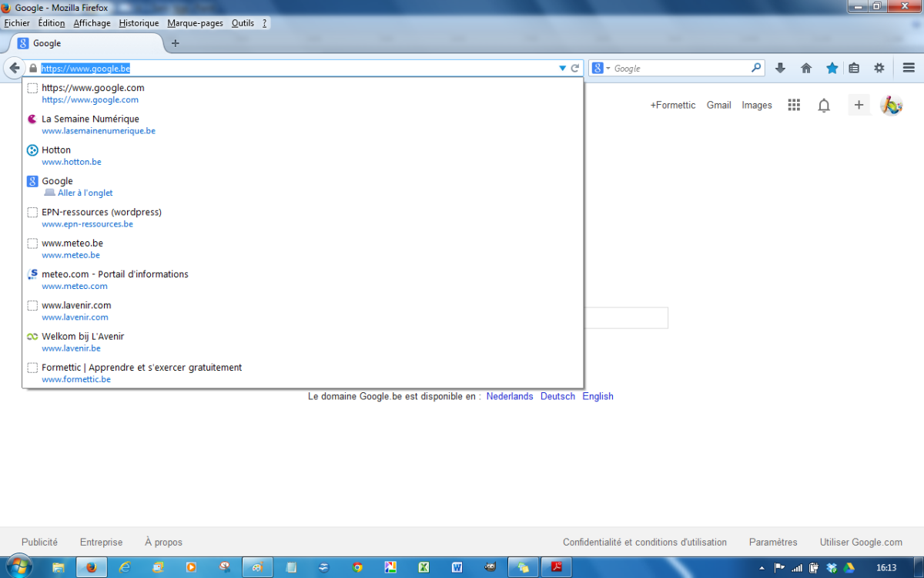Open Windows Explorer folder in taskbar

58,567
